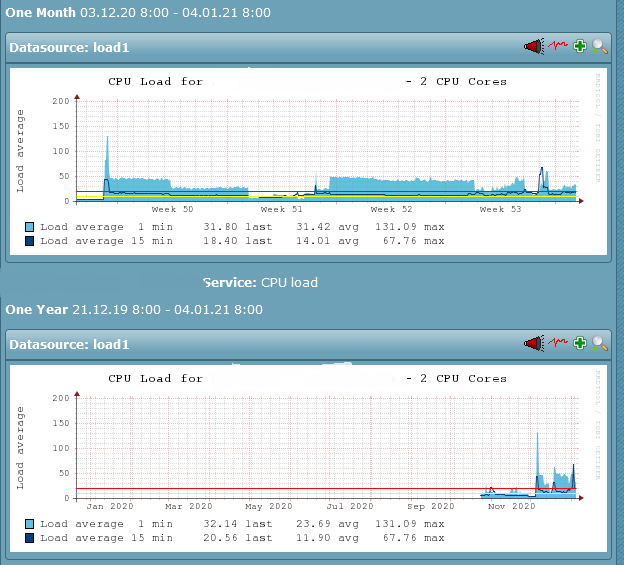Click dark blue 15 min legend swatch, yearly graph

coord(30,538)
